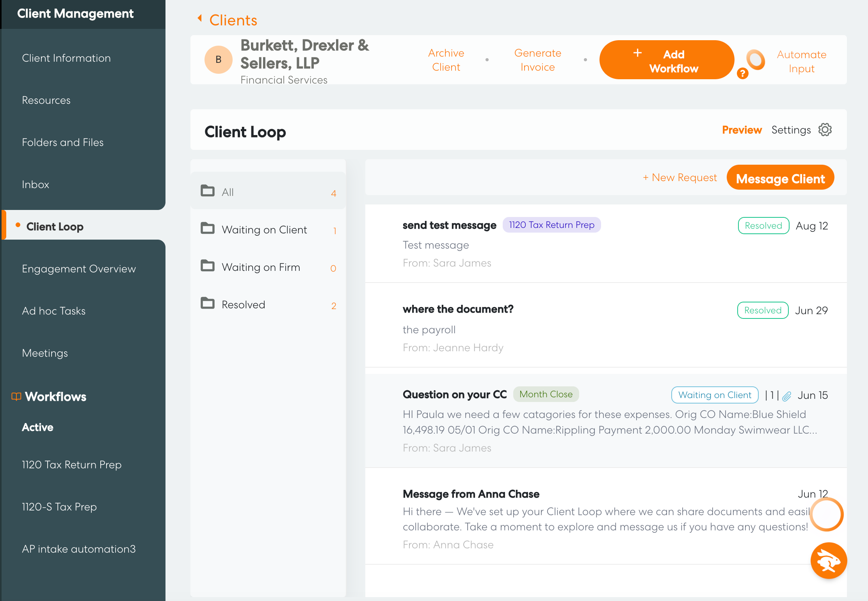Click the Add Workflow button

coord(667,60)
